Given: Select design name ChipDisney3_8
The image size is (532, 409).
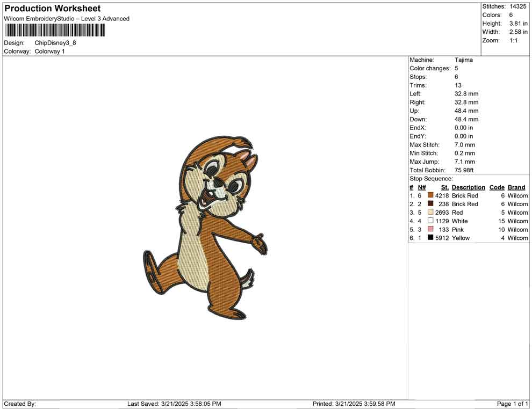Looking at the screenshot, I should coord(55,43).
